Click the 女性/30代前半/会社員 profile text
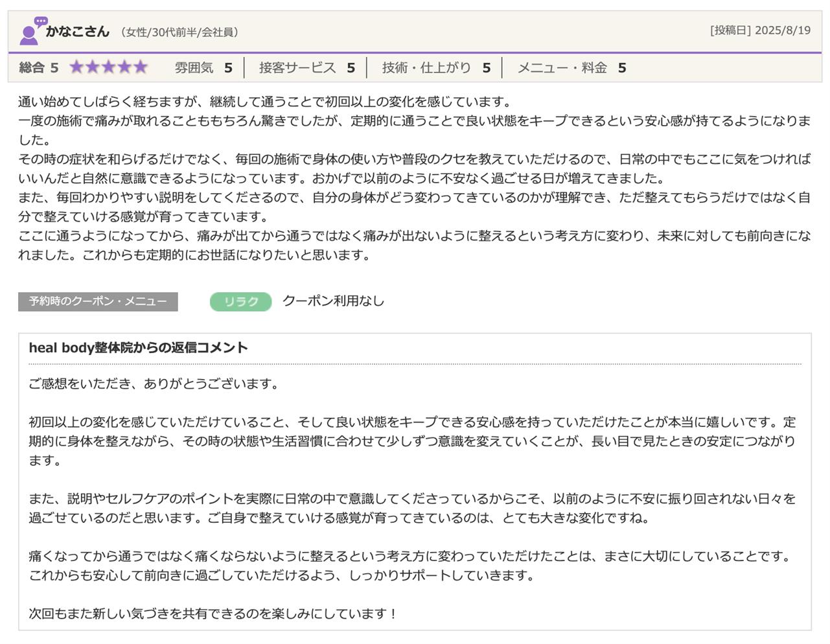Image resolution: width=830 pixels, height=644 pixels. pos(179,32)
